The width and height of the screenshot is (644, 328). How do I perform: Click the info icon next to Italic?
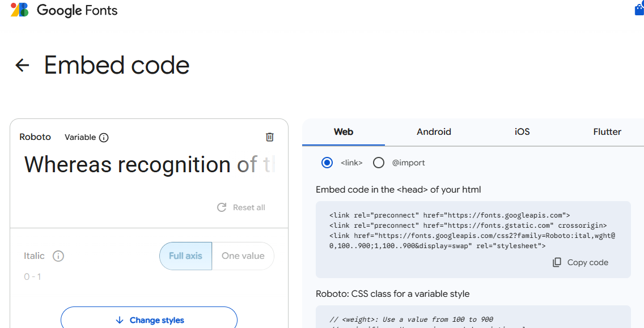pyautogui.click(x=58, y=256)
